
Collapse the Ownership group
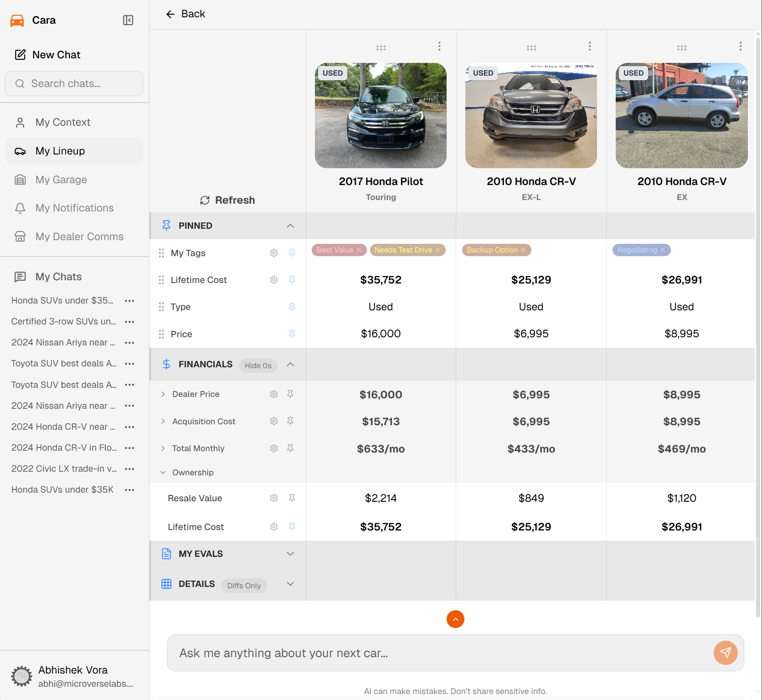(x=163, y=473)
